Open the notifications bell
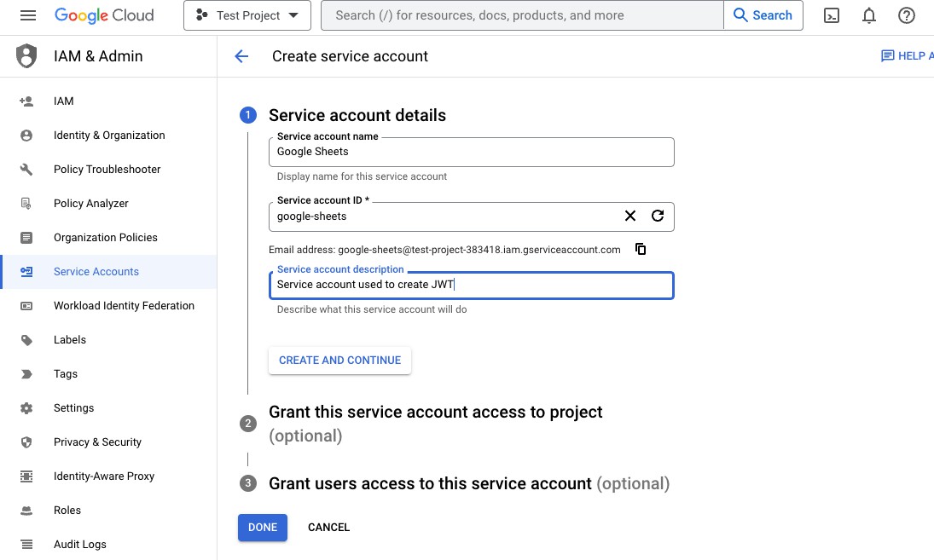This screenshot has height=560, width=934. pos(869,15)
